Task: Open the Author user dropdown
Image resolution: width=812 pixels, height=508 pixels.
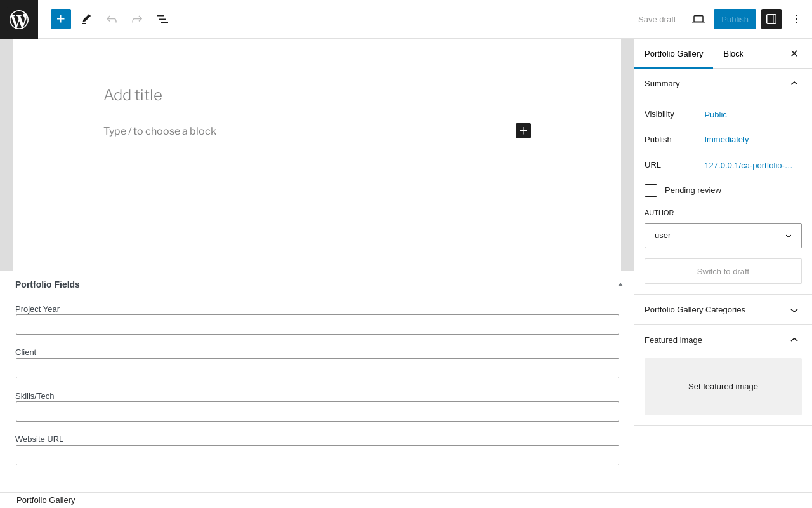Action: (x=723, y=236)
